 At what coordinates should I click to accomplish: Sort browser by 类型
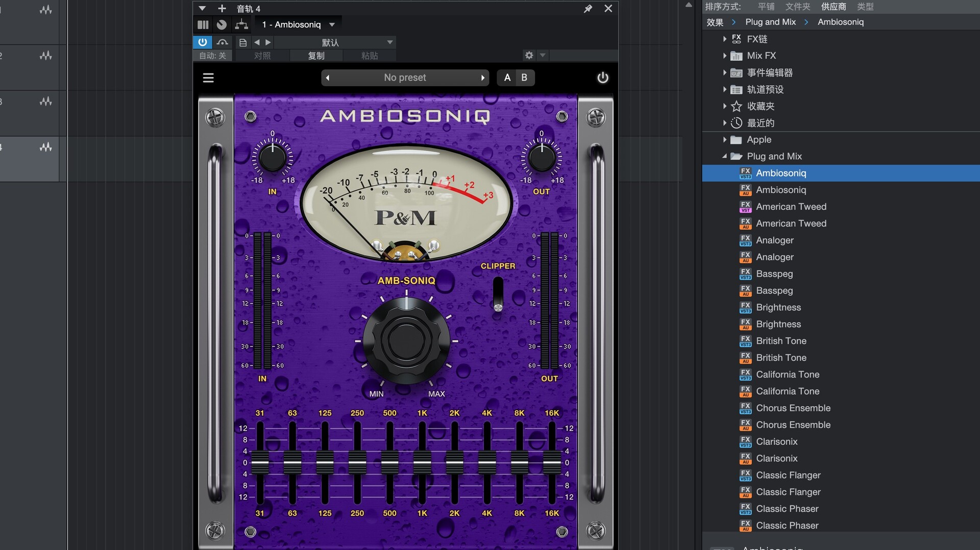click(865, 7)
